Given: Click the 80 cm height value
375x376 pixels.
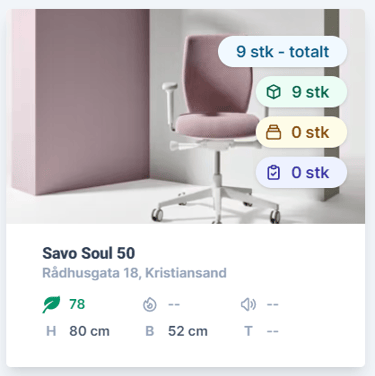Looking at the screenshot, I should (x=89, y=331).
